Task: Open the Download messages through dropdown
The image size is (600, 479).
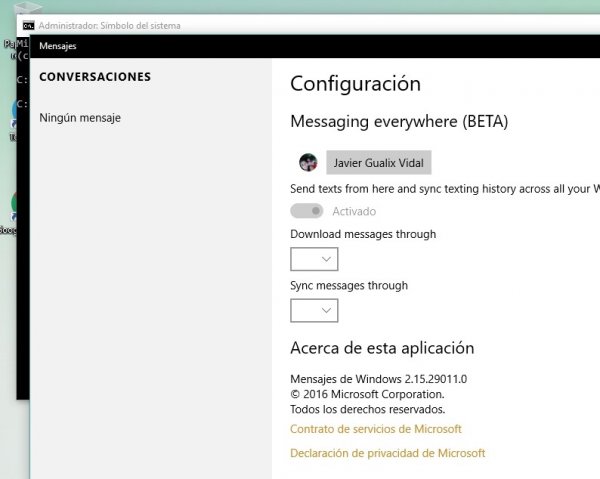Action: [x=314, y=259]
